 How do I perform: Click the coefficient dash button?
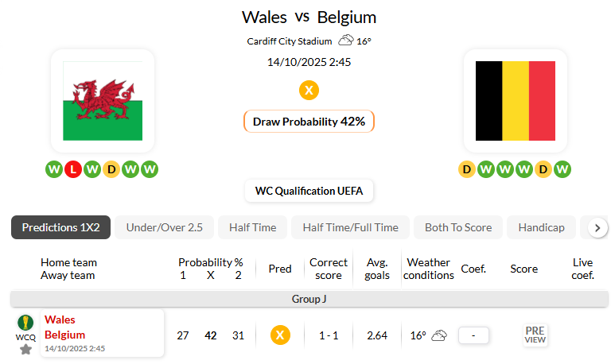[x=473, y=335]
